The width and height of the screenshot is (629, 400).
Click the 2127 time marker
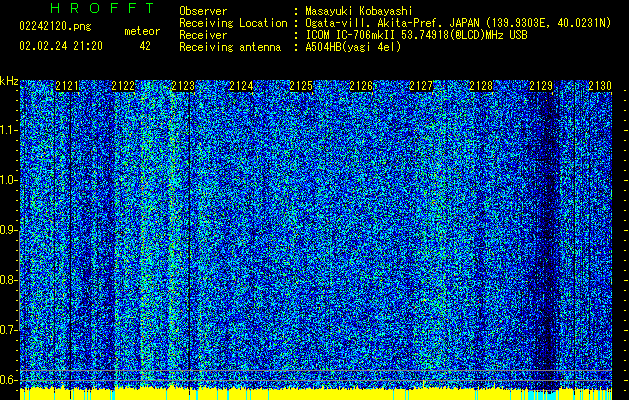click(x=421, y=86)
